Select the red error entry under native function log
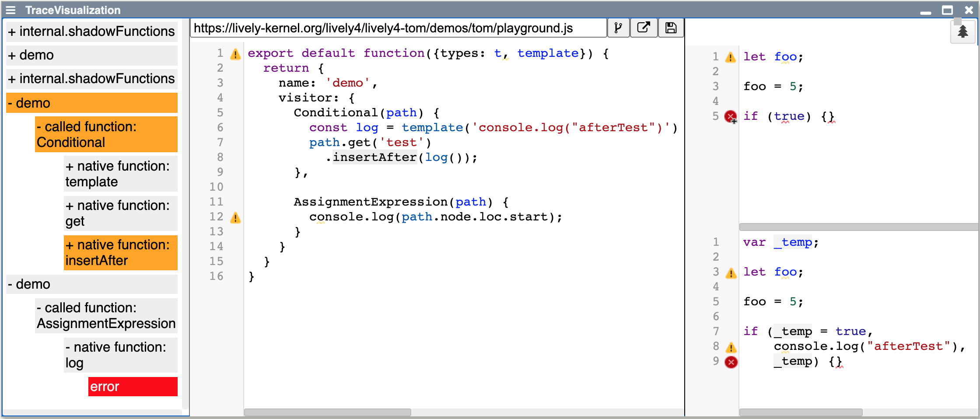The height and width of the screenshot is (419, 980). tap(133, 387)
